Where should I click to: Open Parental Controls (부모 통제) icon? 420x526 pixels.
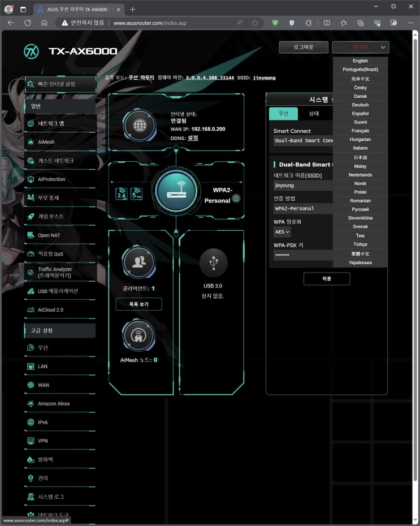tap(31, 197)
